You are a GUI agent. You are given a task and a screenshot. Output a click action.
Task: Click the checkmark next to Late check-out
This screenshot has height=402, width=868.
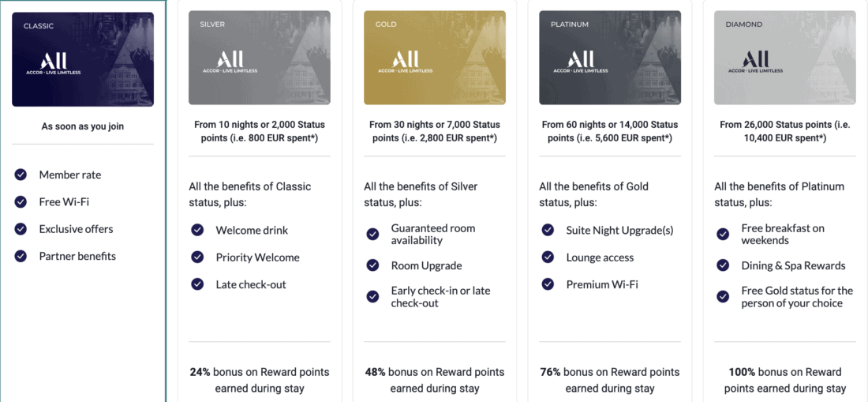coord(197,284)
